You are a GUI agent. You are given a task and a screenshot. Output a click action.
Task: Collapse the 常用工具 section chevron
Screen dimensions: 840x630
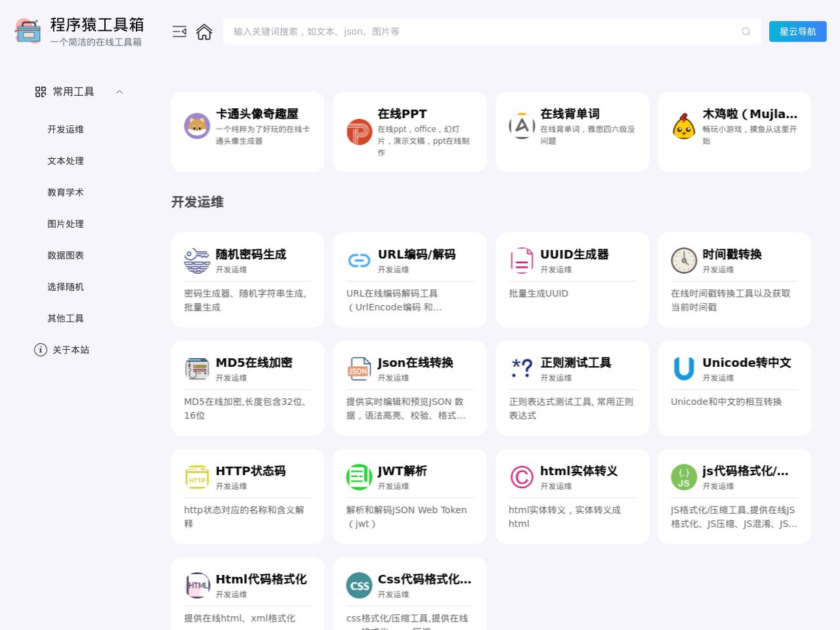click(119, 91)
